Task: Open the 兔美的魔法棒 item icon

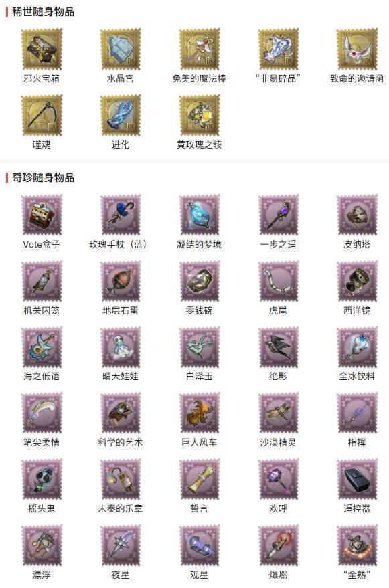Action: (200, 49)
